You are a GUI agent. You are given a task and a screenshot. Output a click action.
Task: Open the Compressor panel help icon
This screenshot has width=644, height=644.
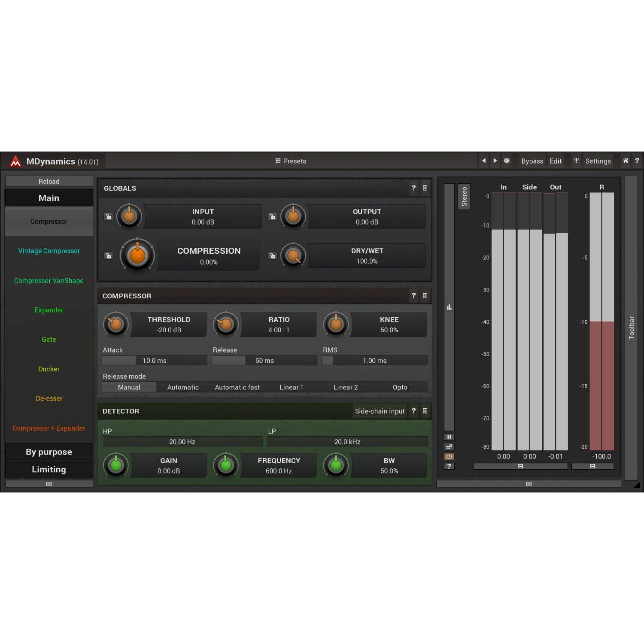(x=413, y=296)
